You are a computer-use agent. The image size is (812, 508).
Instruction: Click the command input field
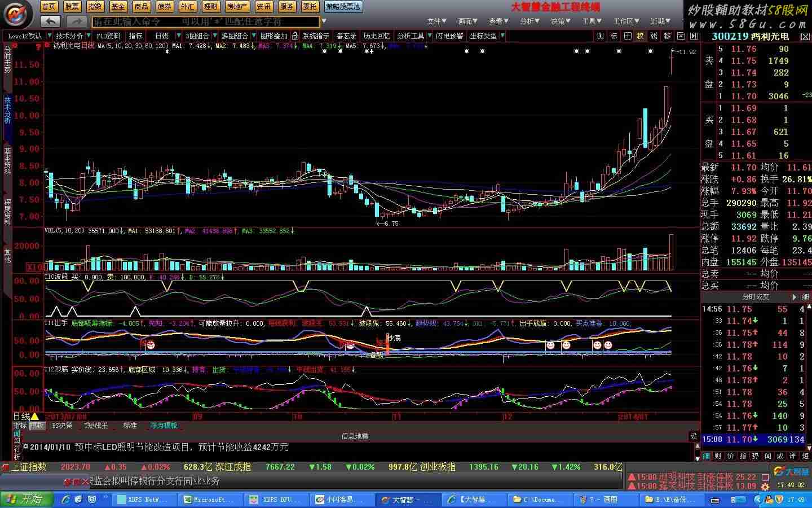point(206,21)
